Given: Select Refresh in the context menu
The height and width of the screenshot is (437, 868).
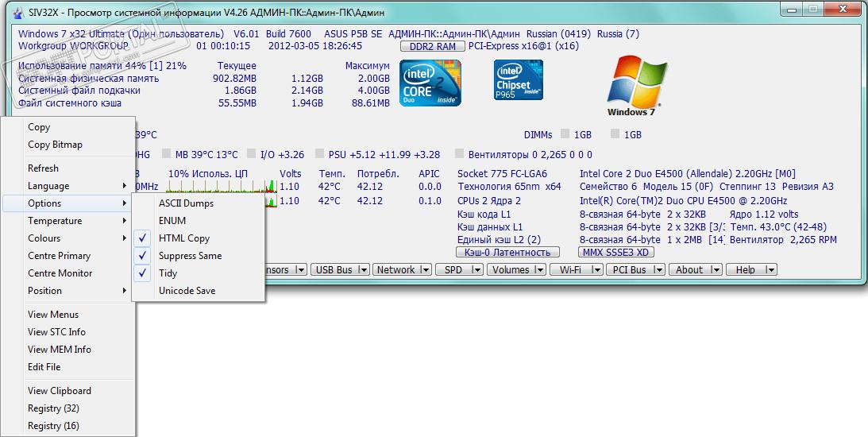Looking at the screenshot, I should click(68, 168).
